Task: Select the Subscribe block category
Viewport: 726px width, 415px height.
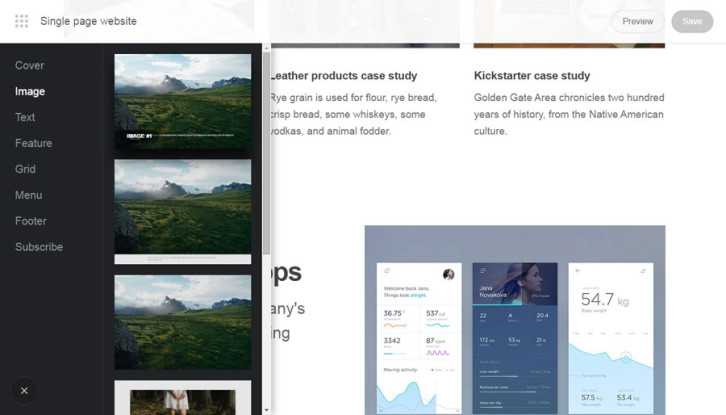Action: coord(39,247)
